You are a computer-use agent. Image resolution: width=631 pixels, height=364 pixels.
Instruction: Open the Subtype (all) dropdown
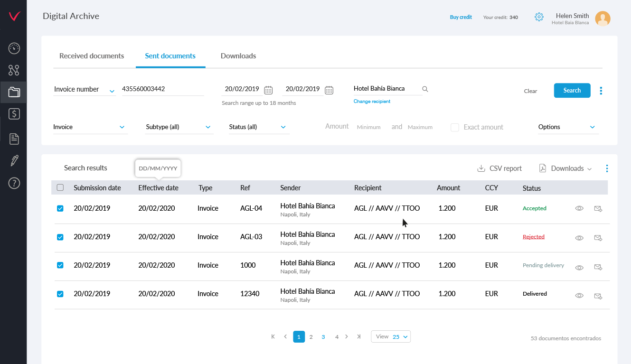coord(179,127)
